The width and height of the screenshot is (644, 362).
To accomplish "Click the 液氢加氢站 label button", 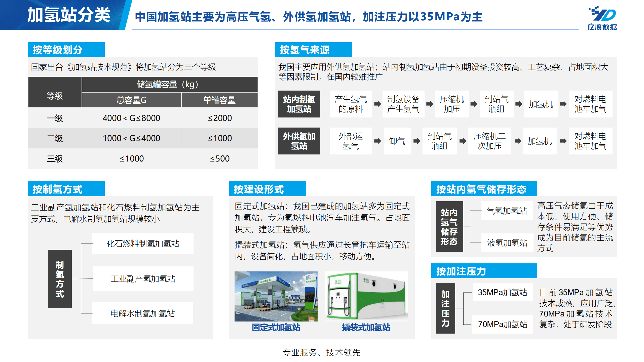I will click(x=507, y=243).
